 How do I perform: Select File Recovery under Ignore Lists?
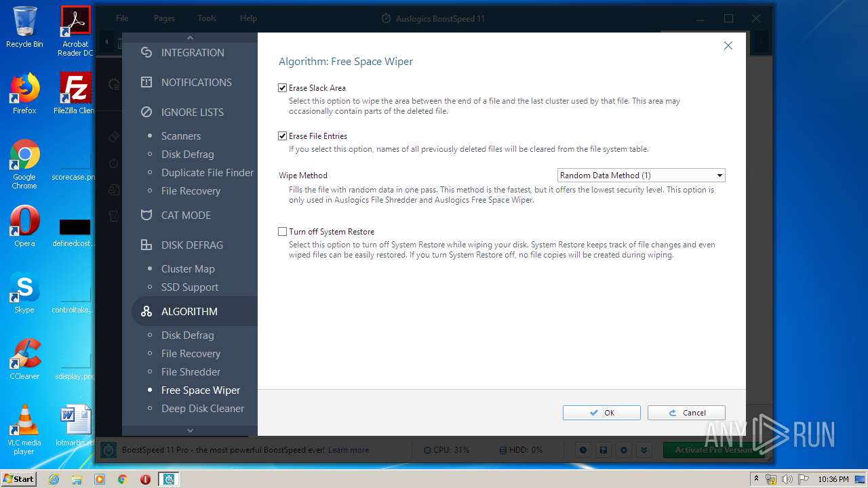point(191,190)
